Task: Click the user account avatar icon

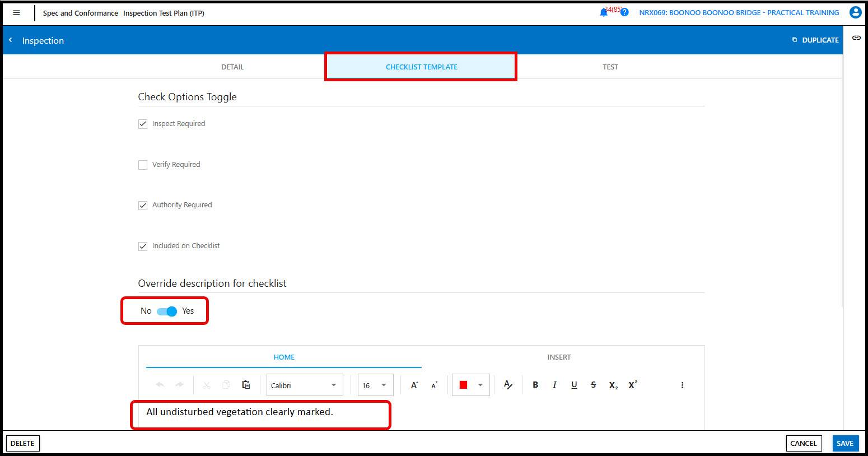Action: 855,12
